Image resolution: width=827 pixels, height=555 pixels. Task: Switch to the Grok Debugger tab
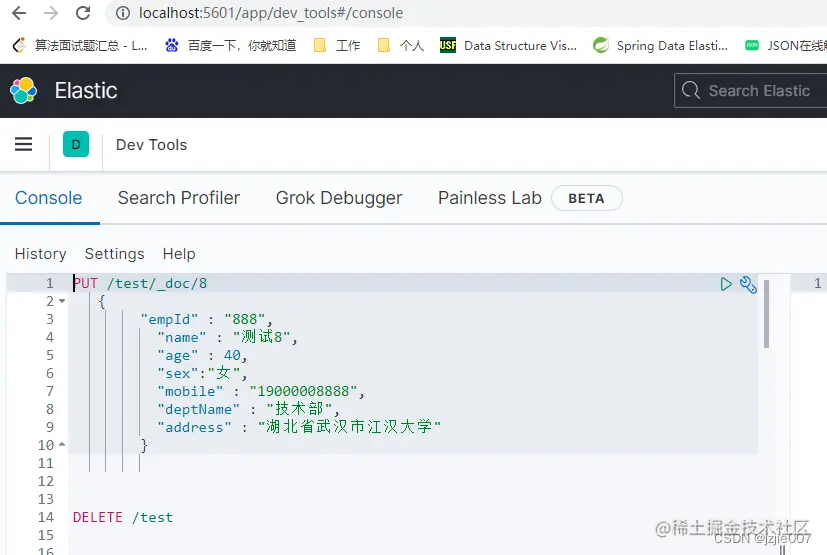[x=339, y=198]
